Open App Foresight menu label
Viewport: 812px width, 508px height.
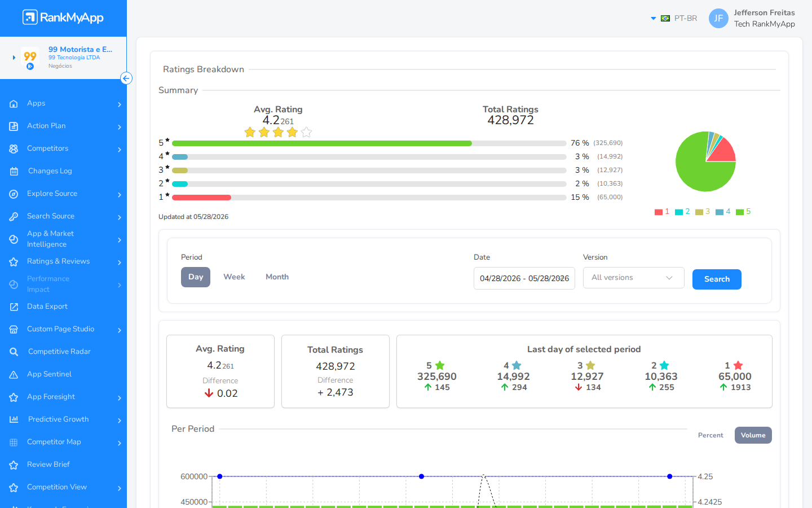click(51, 397)
